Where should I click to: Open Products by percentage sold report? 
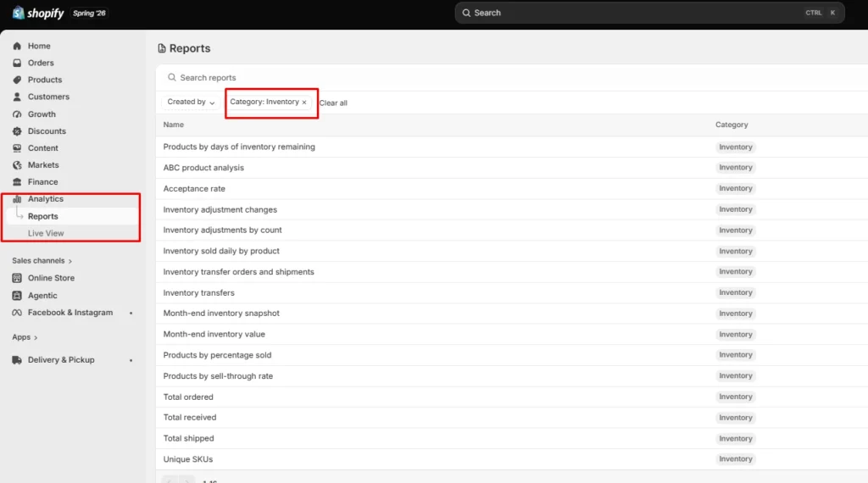pos(217,355)
